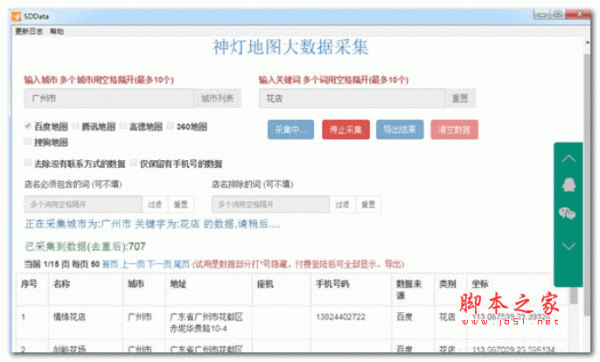This screenshot has width=600, height=362.
Task: Click the 城市 column header
Action: pyautogui.click(x=136, y=284)
